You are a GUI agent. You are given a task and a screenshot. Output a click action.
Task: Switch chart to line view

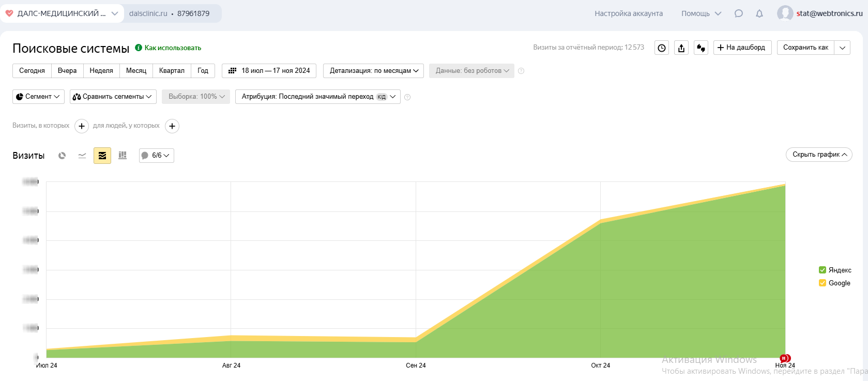tap(82, 156)
